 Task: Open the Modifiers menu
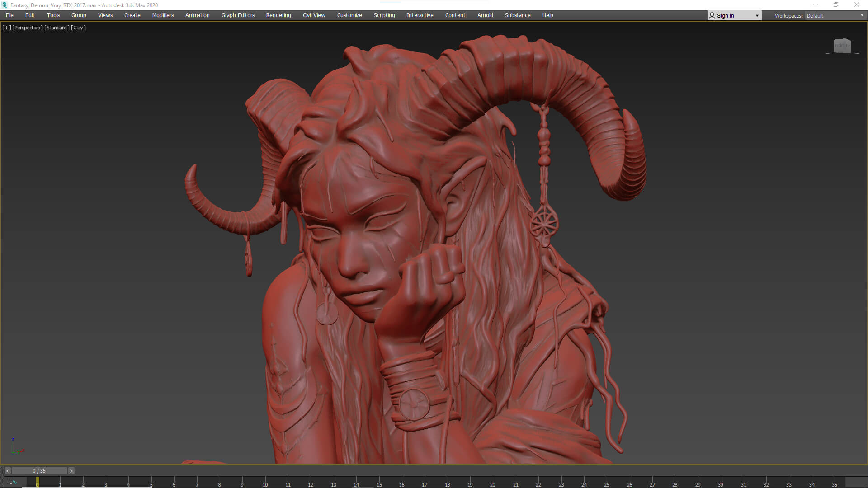[163, 15]
